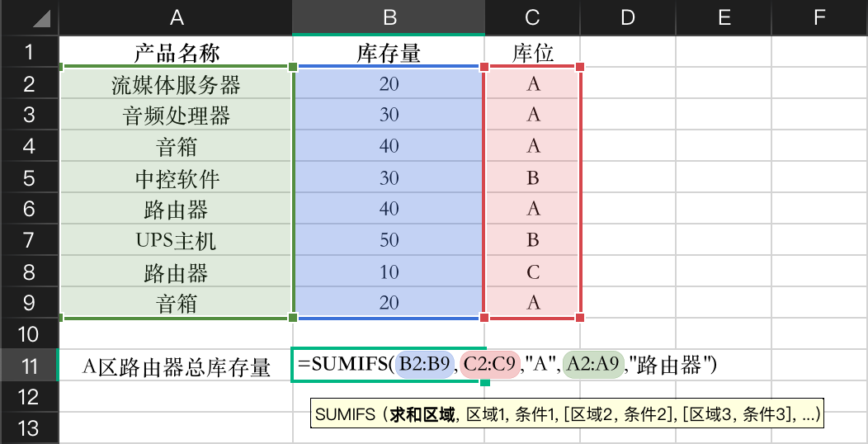Click stock value 50 in row 7
The height and width of the screenshot is (444, 868).
[x=389, y=240]
